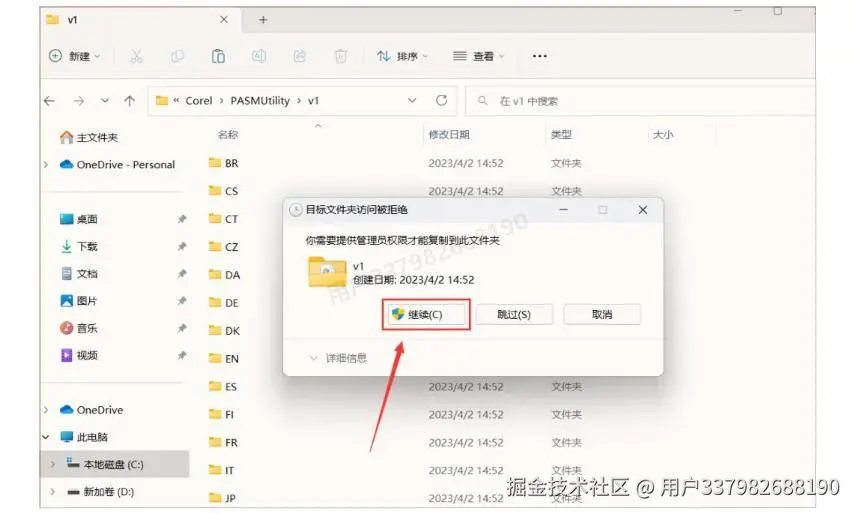Minimize the access denied dialog

coord(563,210)
